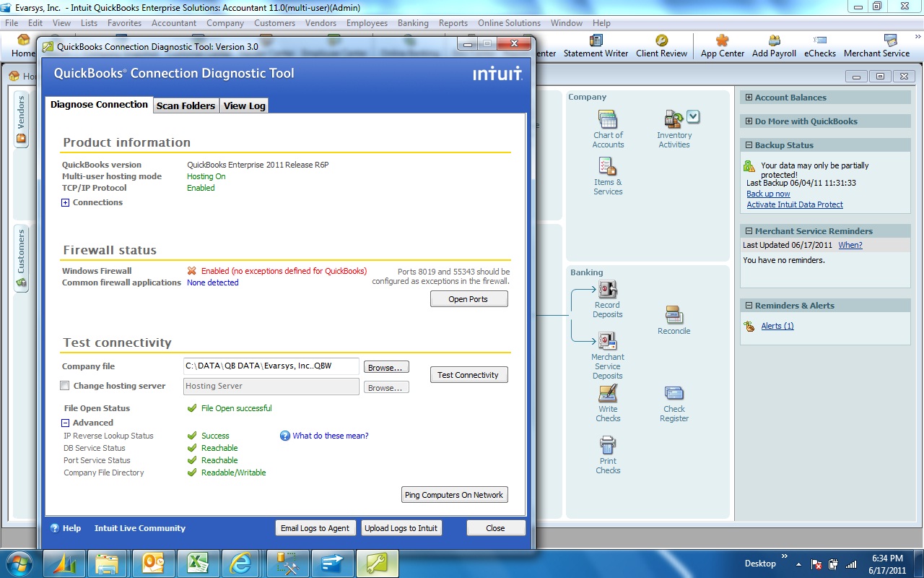The image size is (924, 578).
Task: Click Ping Computers On Network
Action: point(455,495)
